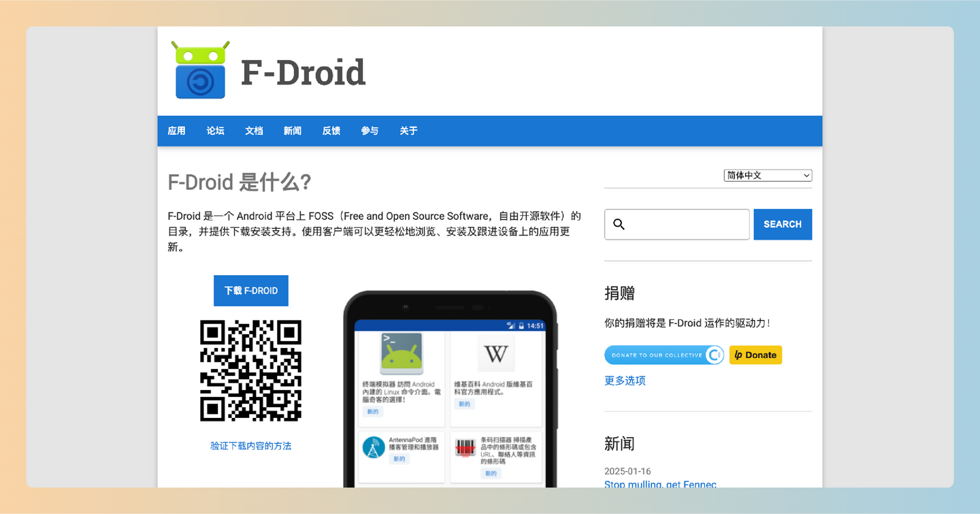Click the F-Droid robot logo

click(199, 68)
